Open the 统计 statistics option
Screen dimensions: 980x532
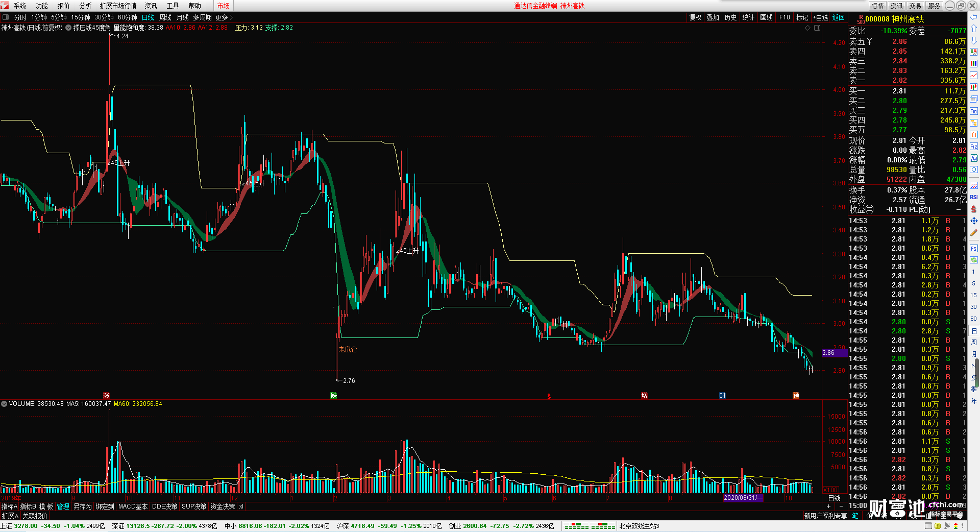point(748,17)
